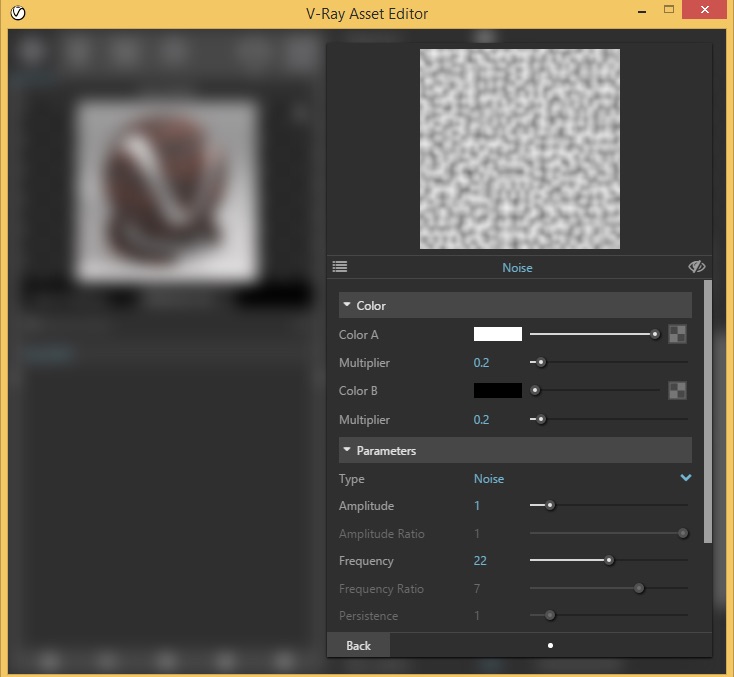Collapse the Parameters section
This screenshot has width=734, height=677.
pyautogui.click(x=515, y=450)
